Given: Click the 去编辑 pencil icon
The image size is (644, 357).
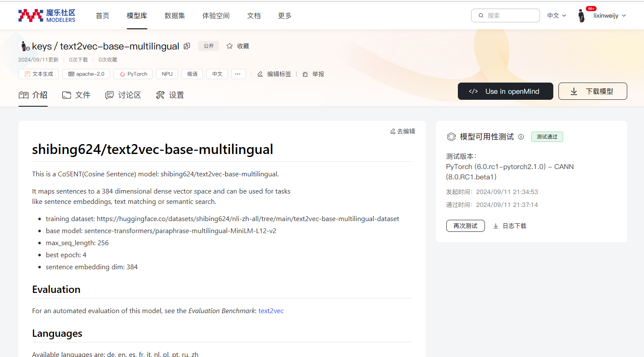Looking at the screenshot, I should (393, 131).
